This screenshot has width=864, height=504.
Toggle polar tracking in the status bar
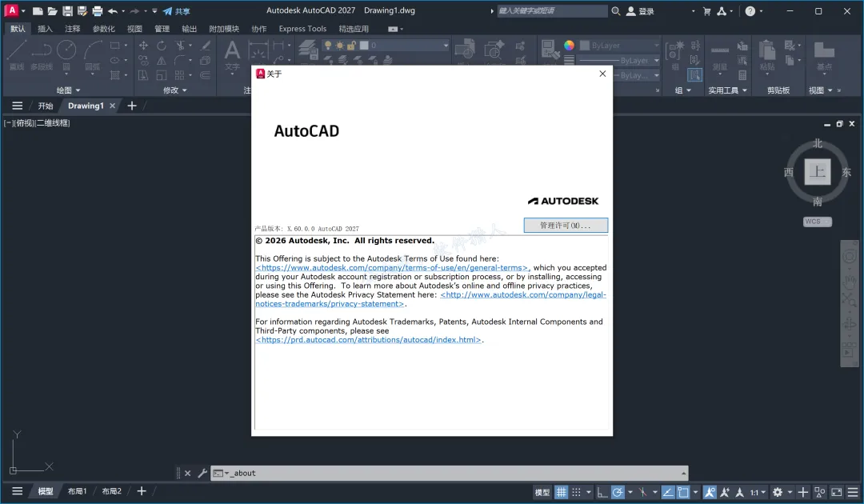618,492
